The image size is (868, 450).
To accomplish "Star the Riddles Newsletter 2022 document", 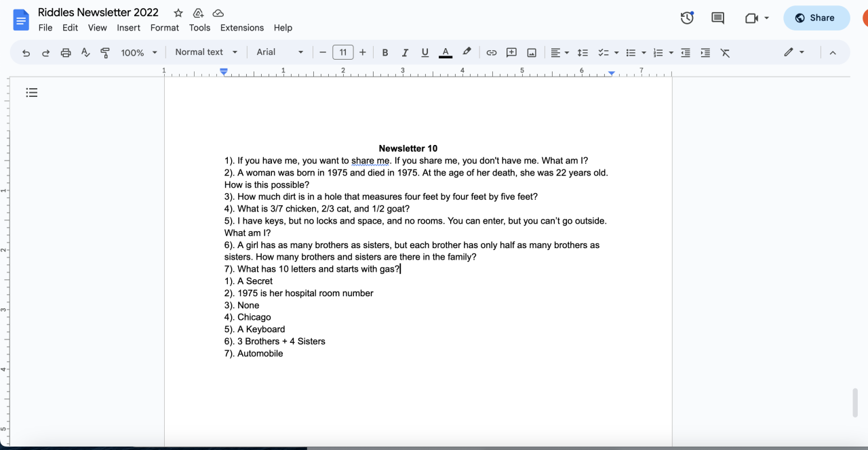I will [178, 13].
